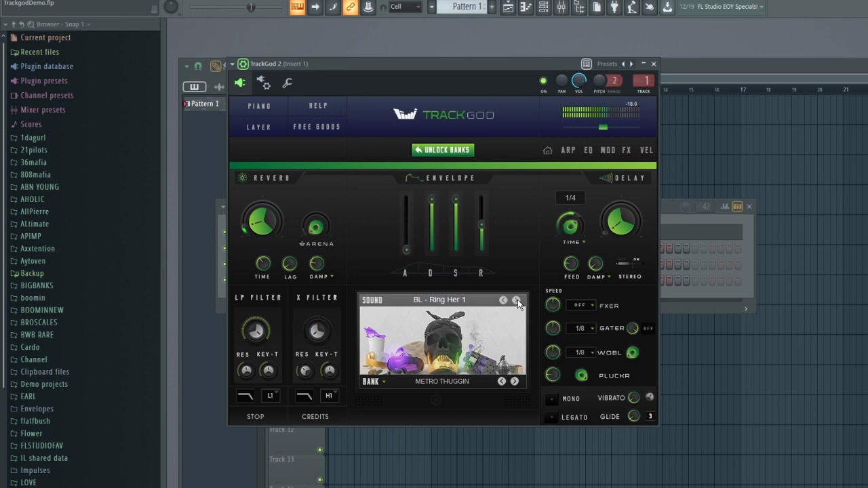Open the reverb DAMP dropdown arrow
Image resolution: width=868 pixels, height=488 pixels.
click(x=332, y=277)
